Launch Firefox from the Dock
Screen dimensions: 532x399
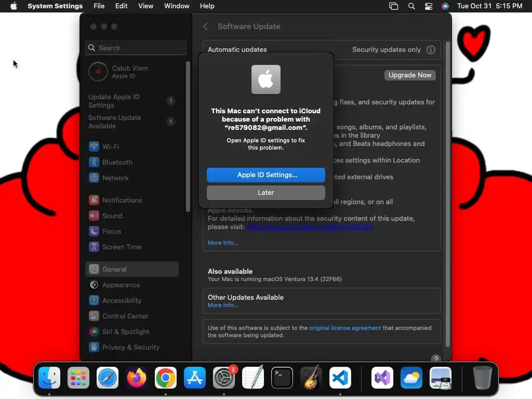(x=137, y=378)
